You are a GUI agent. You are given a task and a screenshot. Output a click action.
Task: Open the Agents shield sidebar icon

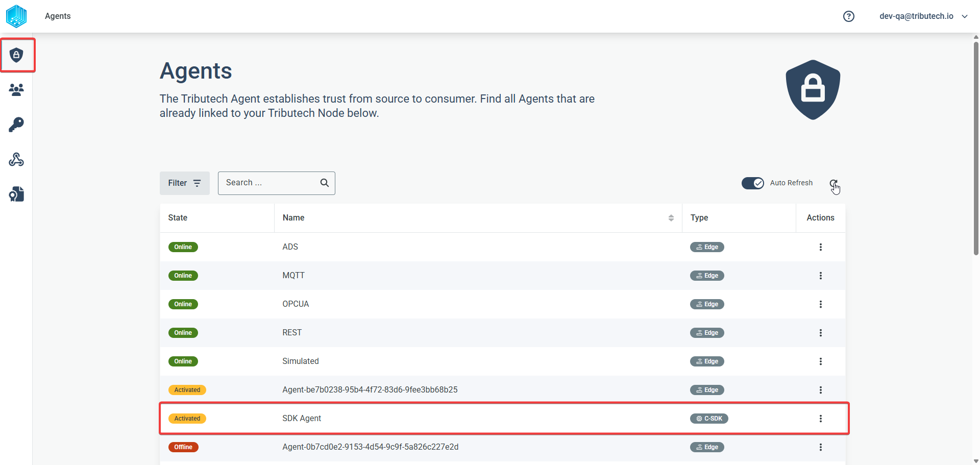(x=16, y=55)
